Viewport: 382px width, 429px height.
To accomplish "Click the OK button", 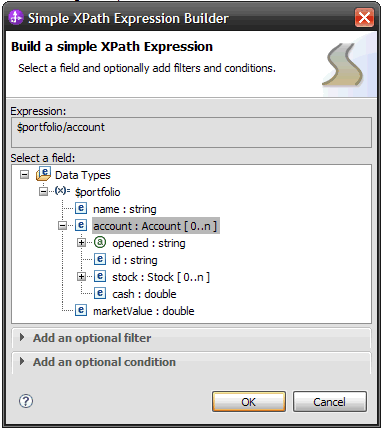I will click(249, 401).
